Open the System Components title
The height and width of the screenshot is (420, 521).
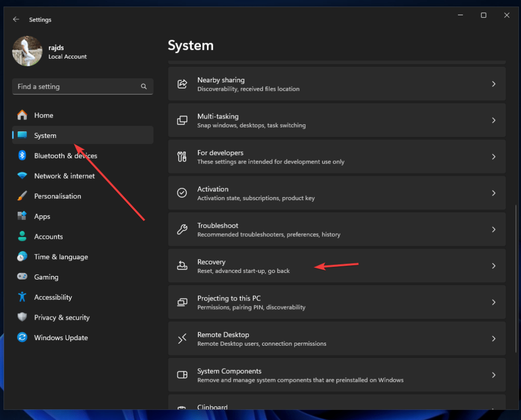pos(229,371)
